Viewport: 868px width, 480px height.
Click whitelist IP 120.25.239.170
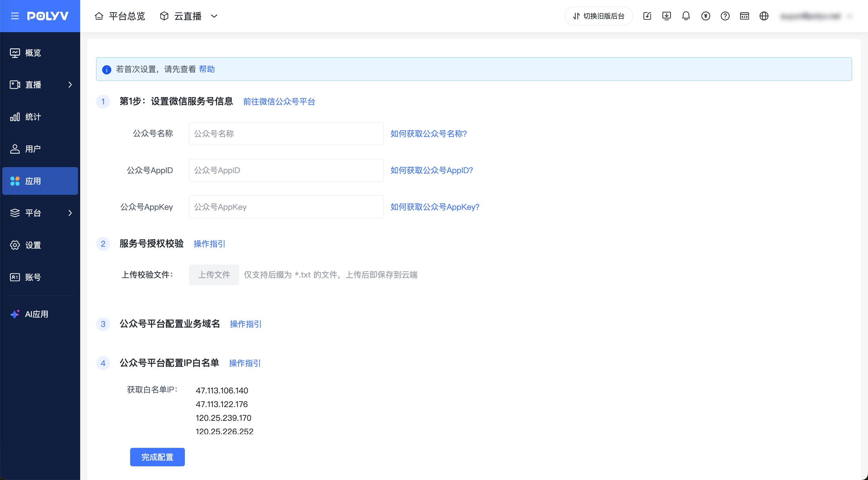pyautogui.click(x=223, y=418)
